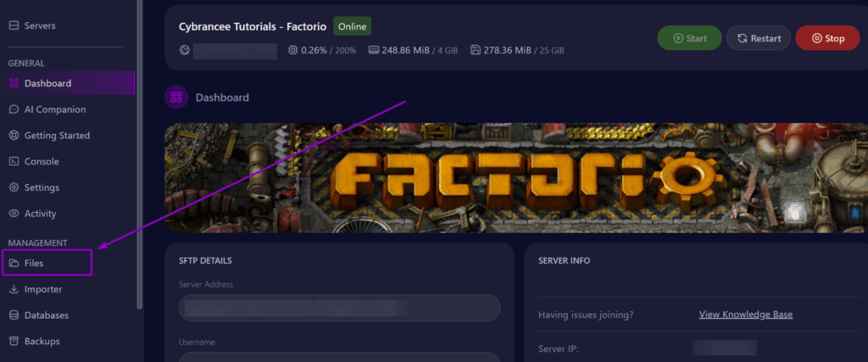868x362 pixels.
Task: Click the purple Dashboard header icon
Action: [176, 97]
